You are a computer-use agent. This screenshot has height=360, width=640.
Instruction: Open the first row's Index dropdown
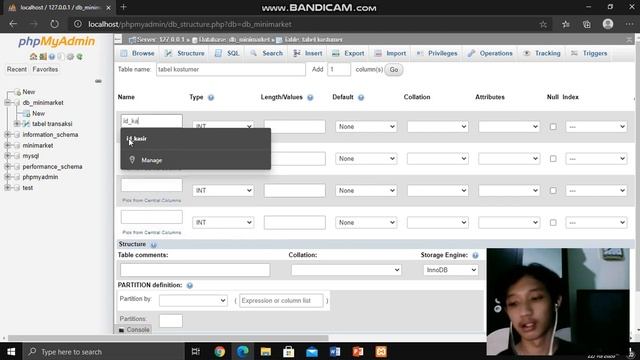point(596,127)
